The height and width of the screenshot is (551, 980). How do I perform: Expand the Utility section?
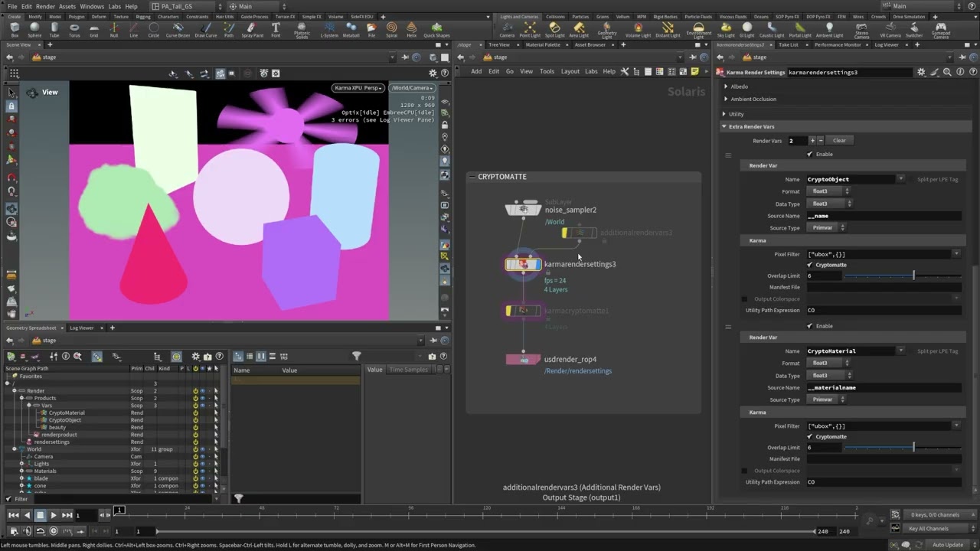pyautogui.click(x=724, y=114)
